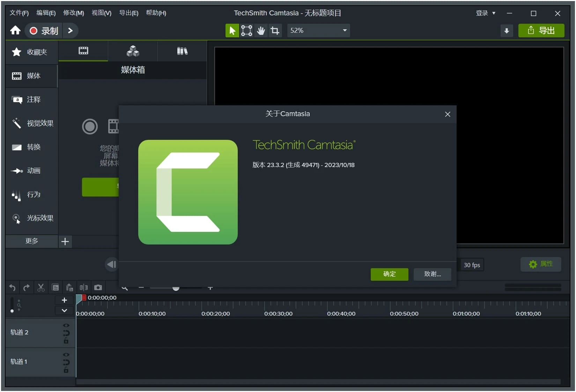Click the Split clip icon
The image size is (576, 392).
click(x=83, y=288)
